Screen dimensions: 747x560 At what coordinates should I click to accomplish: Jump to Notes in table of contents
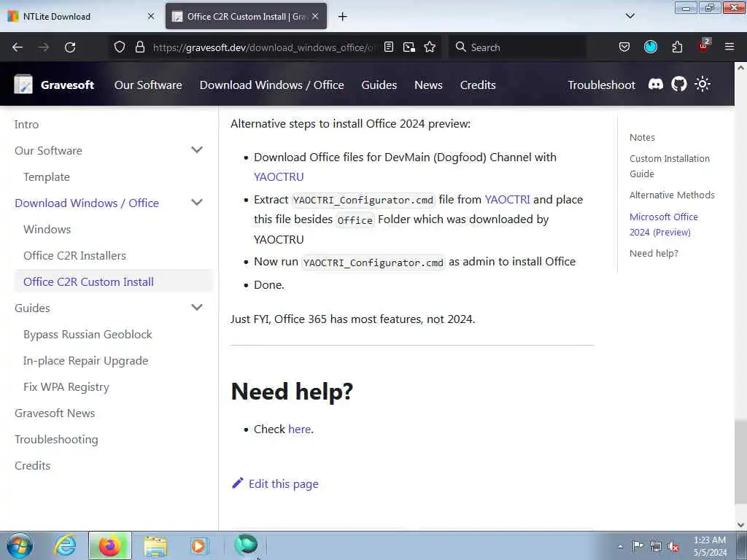(642, 137)
